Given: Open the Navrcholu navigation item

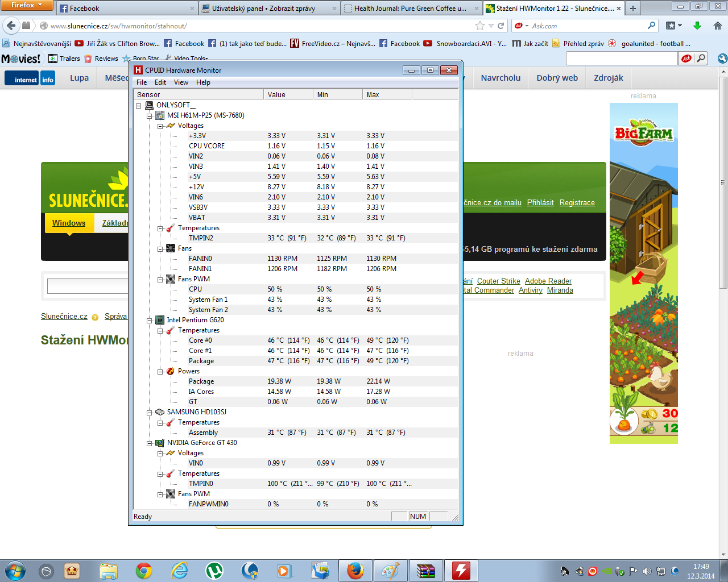Looking at the screenshot, I should click(500, 78).
